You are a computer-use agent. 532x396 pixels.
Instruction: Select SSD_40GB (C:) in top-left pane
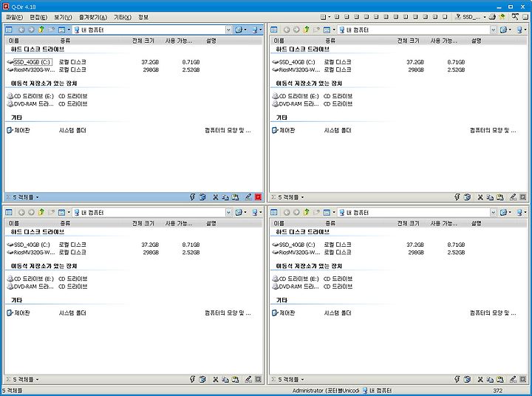coord(33,62)
